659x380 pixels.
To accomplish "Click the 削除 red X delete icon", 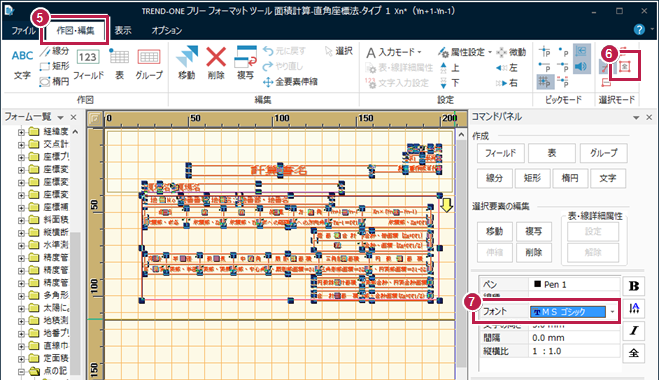I will click(216, 63).
